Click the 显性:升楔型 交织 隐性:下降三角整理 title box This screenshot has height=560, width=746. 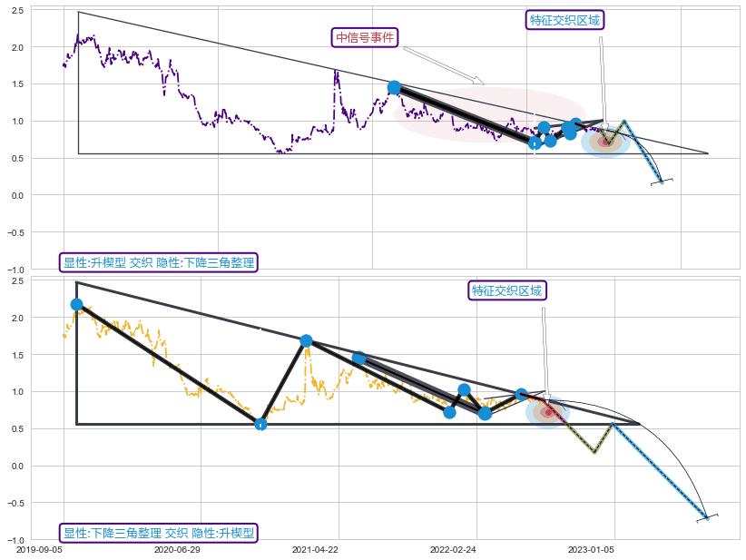[159, 263]
